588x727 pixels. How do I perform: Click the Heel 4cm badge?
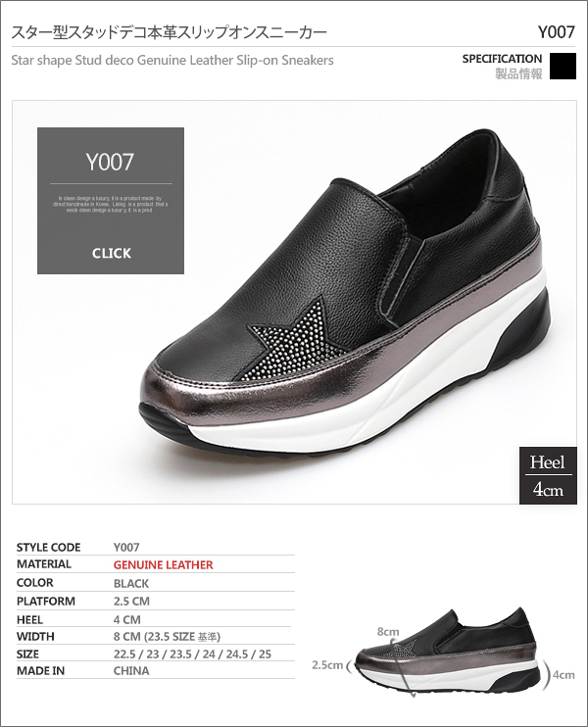[548, 475]
